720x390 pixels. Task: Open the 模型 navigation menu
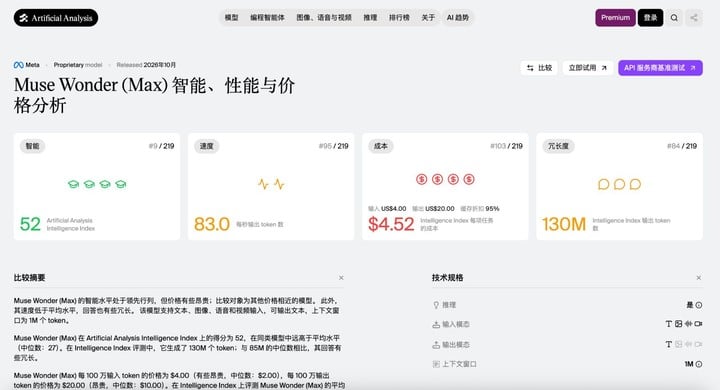click(231, 17)
